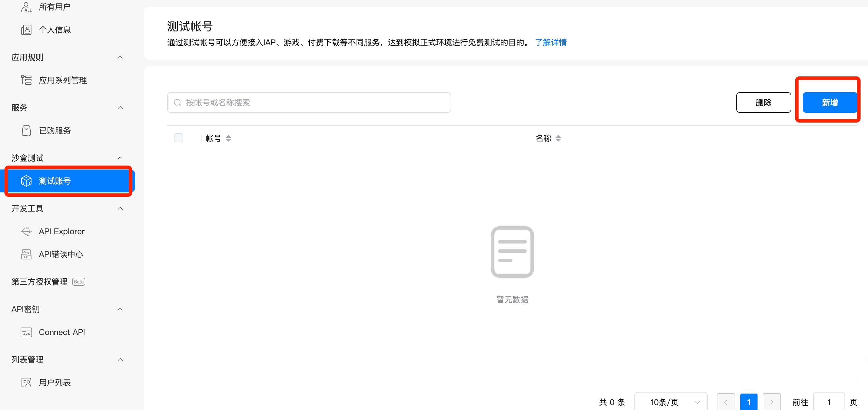Click the Personal Info (个人信息) icon
The image size is (868, 410).
[26, 30]
